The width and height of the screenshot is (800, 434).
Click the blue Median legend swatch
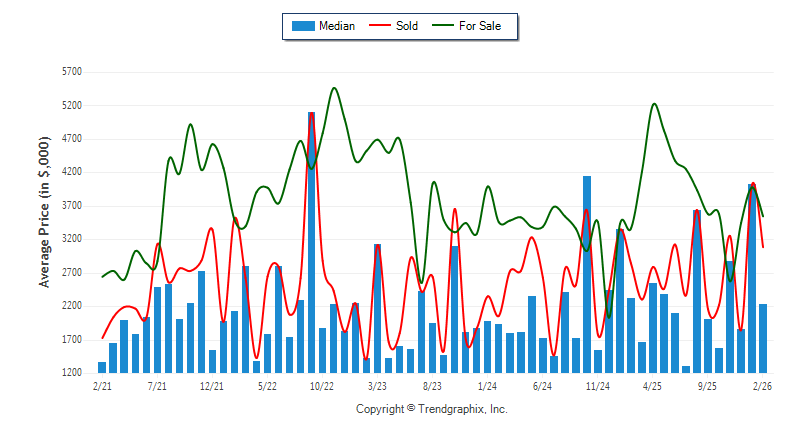point(303,26)
